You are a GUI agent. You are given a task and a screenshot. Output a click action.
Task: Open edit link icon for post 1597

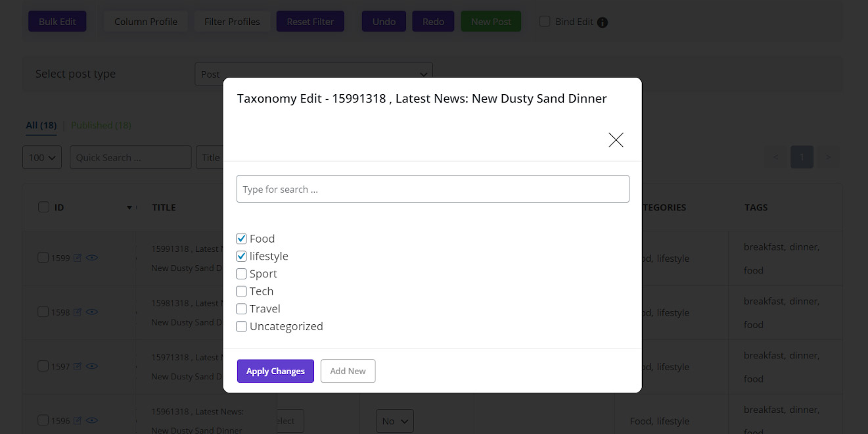pyautogui.click(x=78, y=366)
